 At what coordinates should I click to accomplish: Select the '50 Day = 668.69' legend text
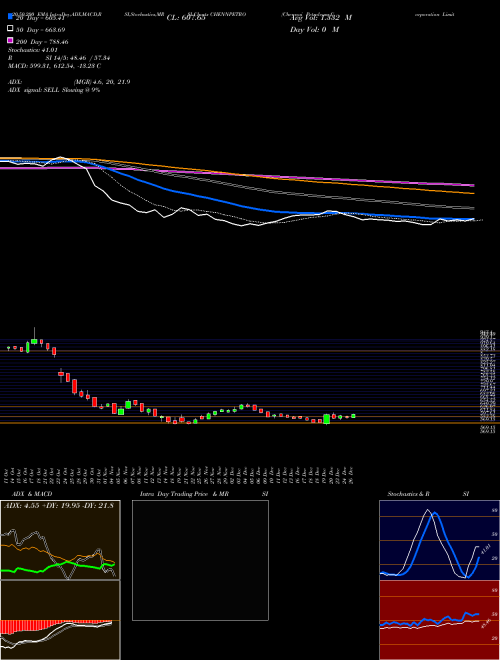tap(41, 30)
